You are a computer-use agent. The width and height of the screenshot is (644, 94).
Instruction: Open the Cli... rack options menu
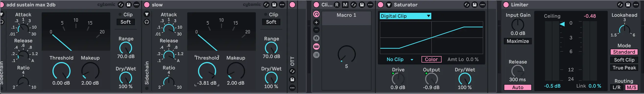(x=370, y=4)
